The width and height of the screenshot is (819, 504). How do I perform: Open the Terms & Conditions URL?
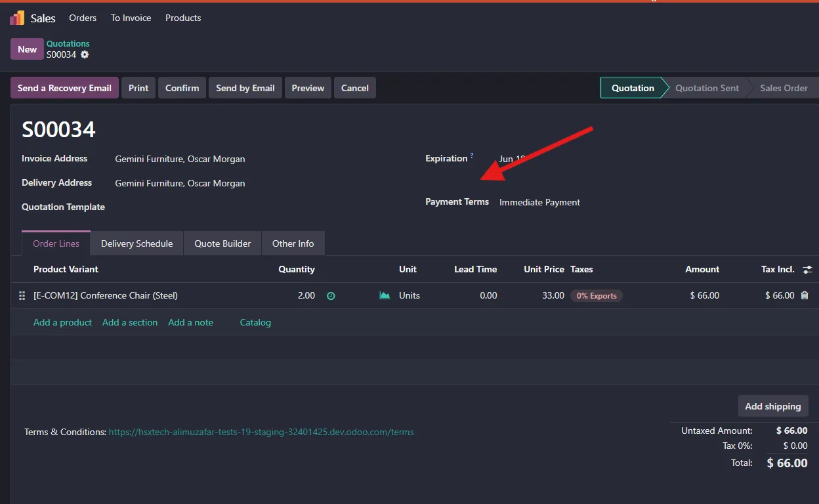261,432
